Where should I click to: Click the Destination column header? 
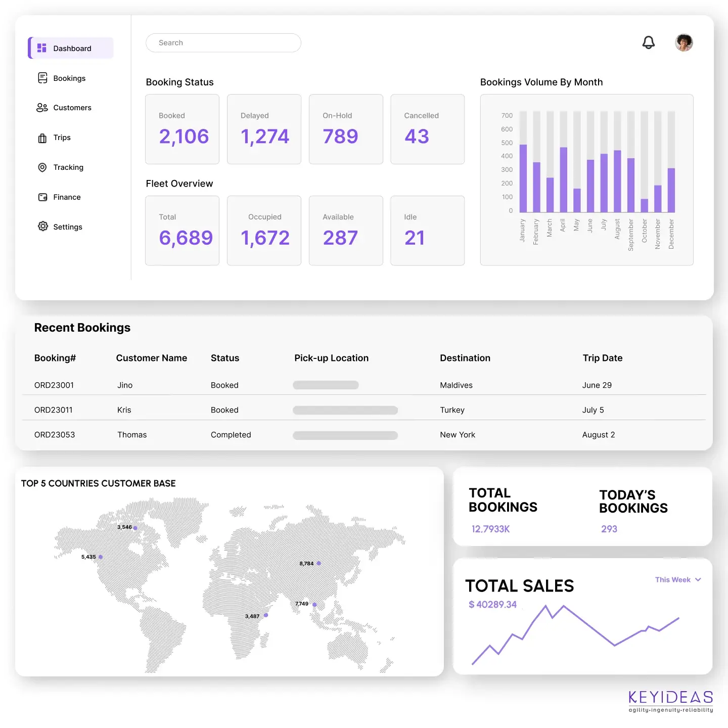pyautogui.click(x=465, y=358)
